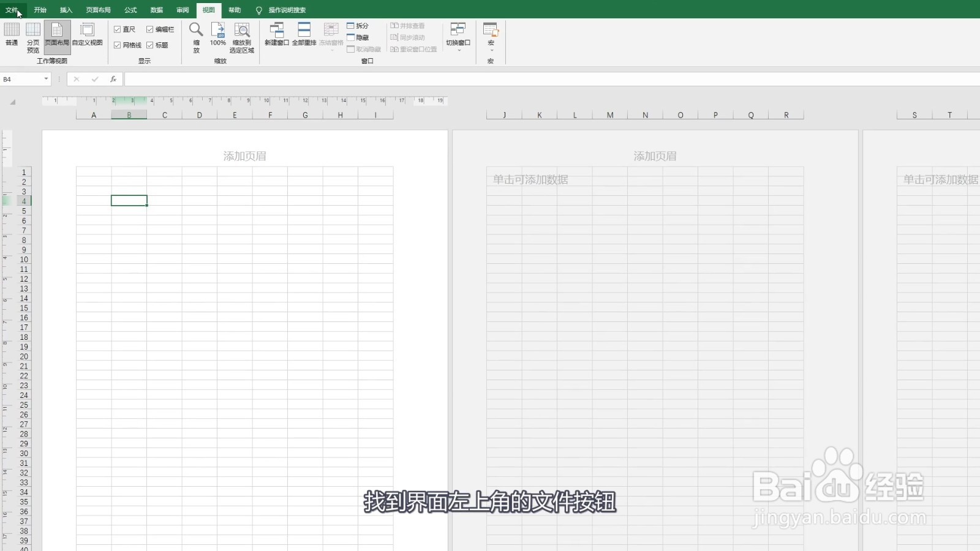Select column B header
Screen dimensions: 980x551
click(129, 115)
